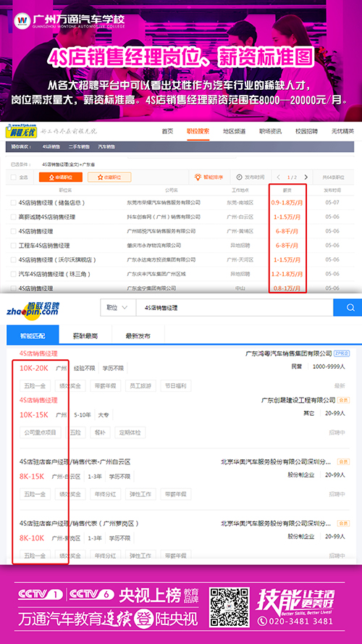Image resolution: width=362 pixels, height=644 pixels.
Task: Open the 职位搜索 nav item
Action: (x=198, y=131)
